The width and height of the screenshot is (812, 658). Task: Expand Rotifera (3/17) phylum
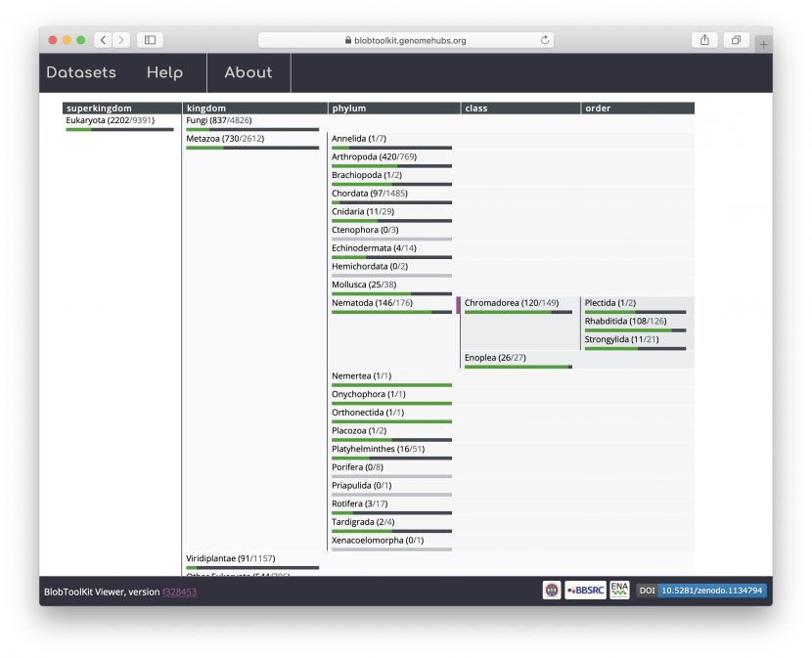click(359, 504)
